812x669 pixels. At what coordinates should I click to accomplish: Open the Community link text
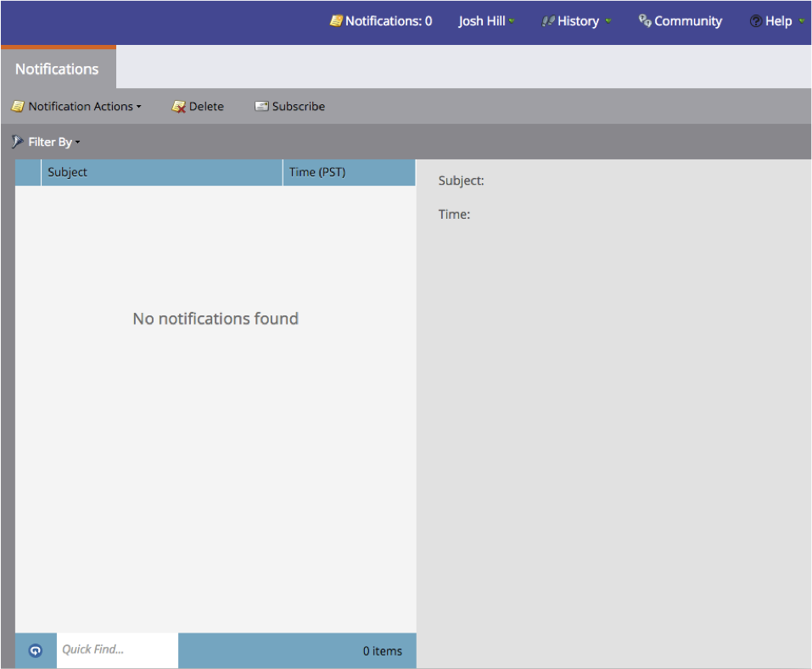click(688, 21)
